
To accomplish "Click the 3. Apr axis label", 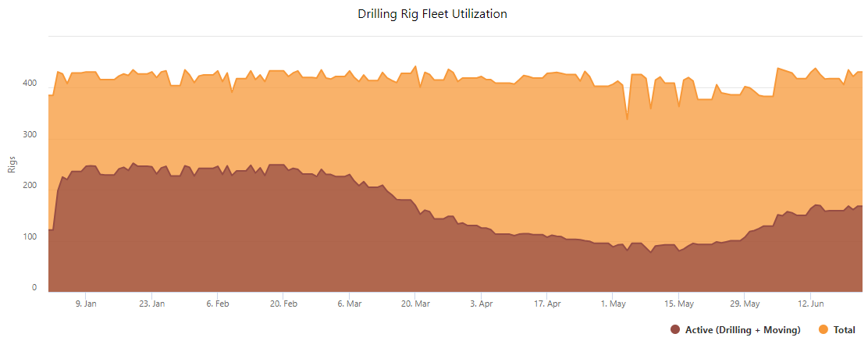I will (481, 304).
